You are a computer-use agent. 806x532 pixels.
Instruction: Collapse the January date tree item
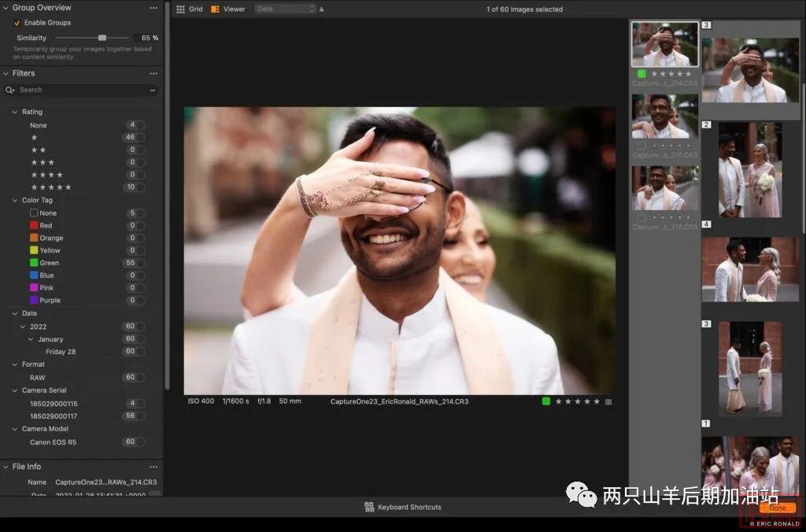[x=31, y=339]
